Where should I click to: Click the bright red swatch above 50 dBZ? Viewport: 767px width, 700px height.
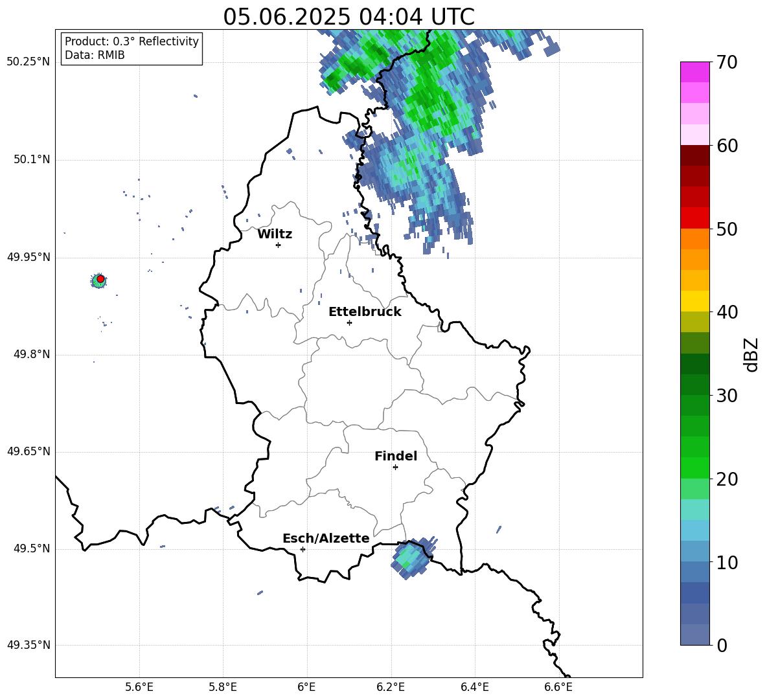coord(695,218)
